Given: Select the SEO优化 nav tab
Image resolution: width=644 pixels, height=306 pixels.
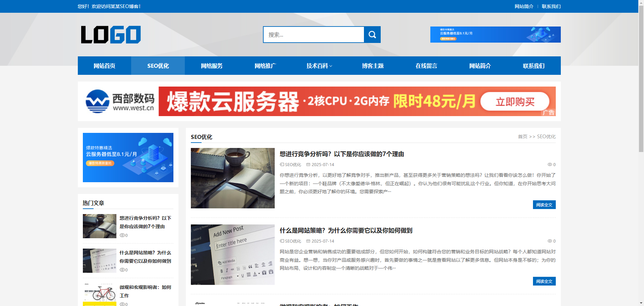Looking at the screenshot, I should 158,66.
